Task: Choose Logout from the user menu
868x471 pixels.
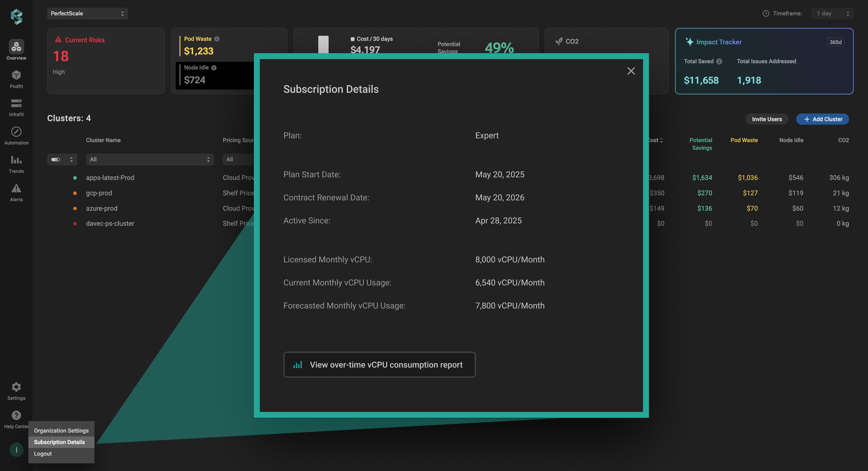Action: point(43,454)
